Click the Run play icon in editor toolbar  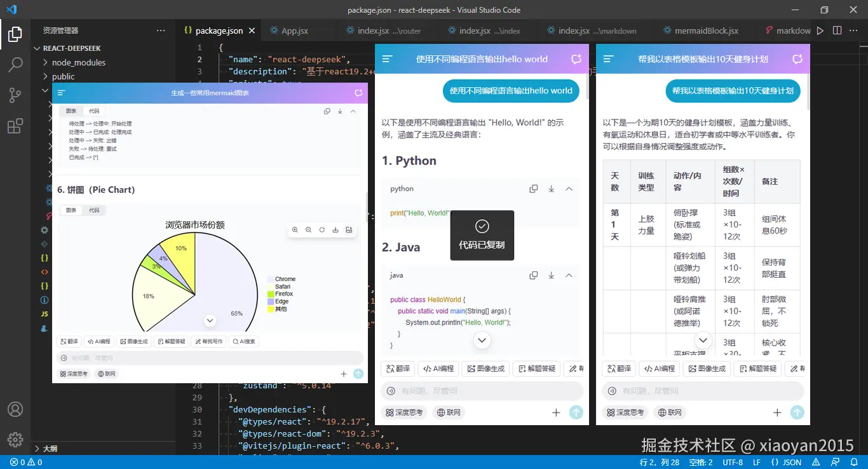[x=820, y=31]
